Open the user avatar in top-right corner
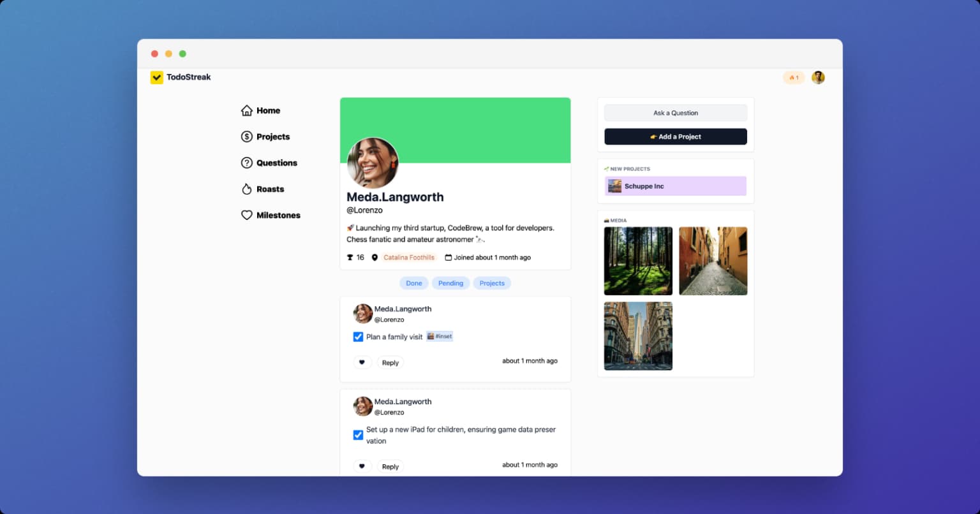980x514 pixels. pos(818,78)
